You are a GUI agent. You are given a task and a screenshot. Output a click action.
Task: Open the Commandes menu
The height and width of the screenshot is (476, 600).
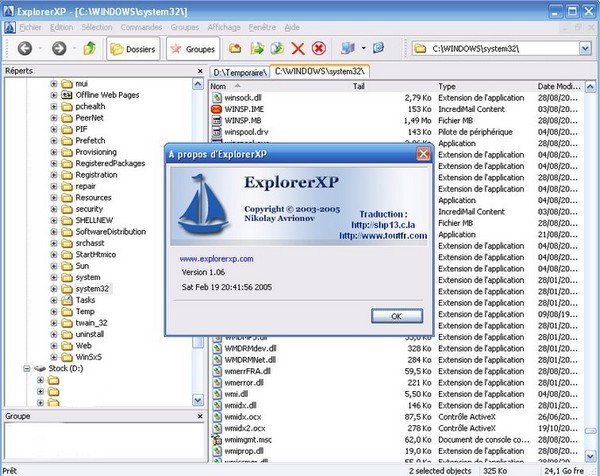(x=141, y=27)
